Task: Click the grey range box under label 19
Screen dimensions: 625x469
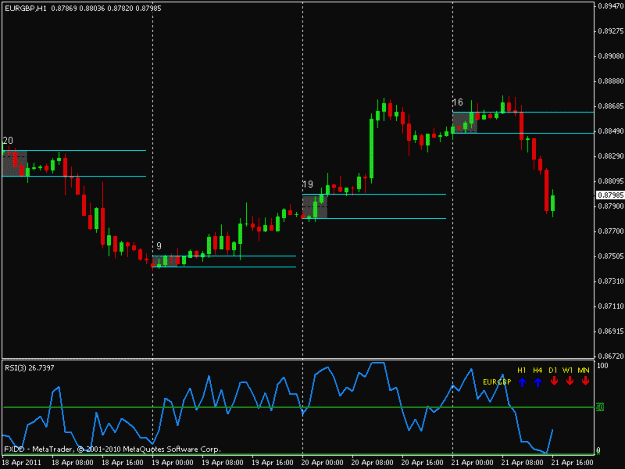Action: click(314, 206)
